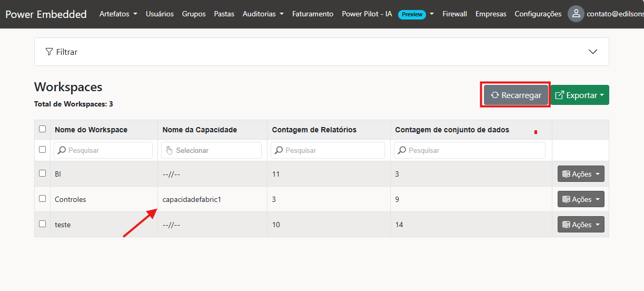Select the Controles workspace checkbox

tap(43, 199)
